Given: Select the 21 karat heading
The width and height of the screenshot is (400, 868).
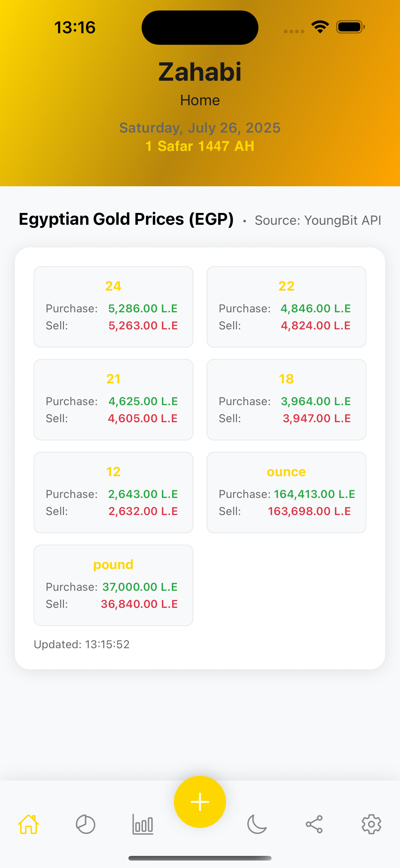Looking at the screenshot, I should pos(113,379).
